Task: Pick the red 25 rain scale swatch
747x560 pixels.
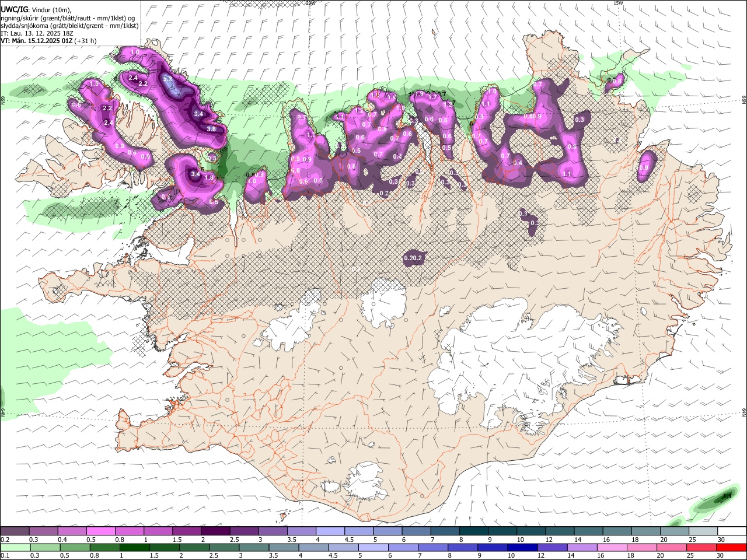Action: click(702, 548)
